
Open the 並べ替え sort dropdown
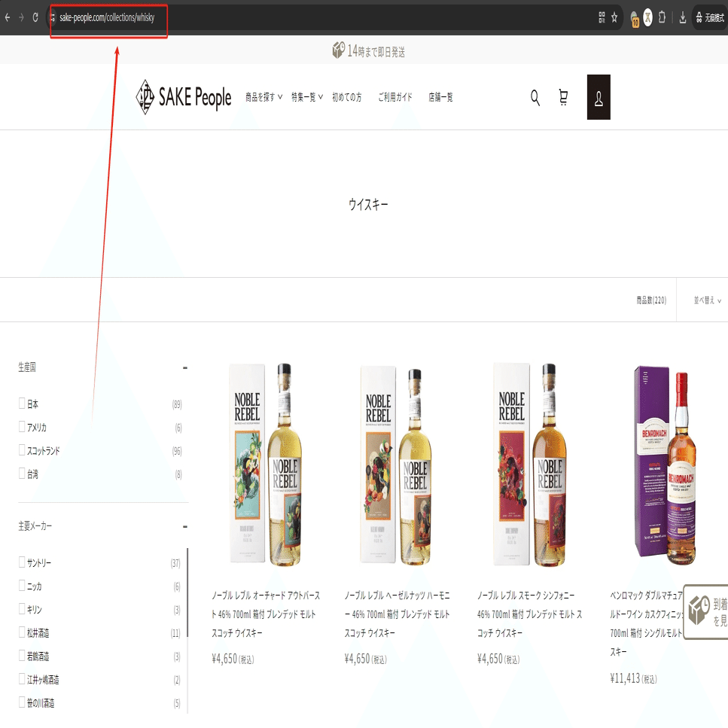pyautogui.click(x=707, y=300)
